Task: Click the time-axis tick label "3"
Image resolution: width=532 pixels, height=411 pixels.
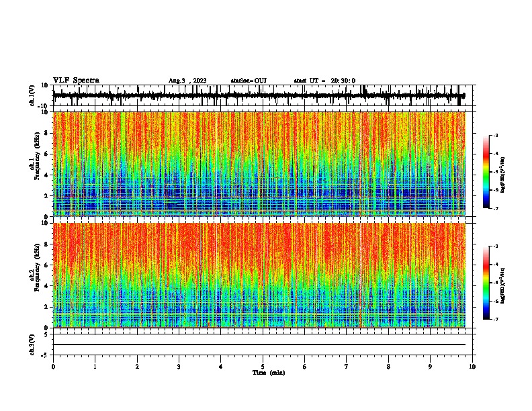Action: click(x=179, y=367)
